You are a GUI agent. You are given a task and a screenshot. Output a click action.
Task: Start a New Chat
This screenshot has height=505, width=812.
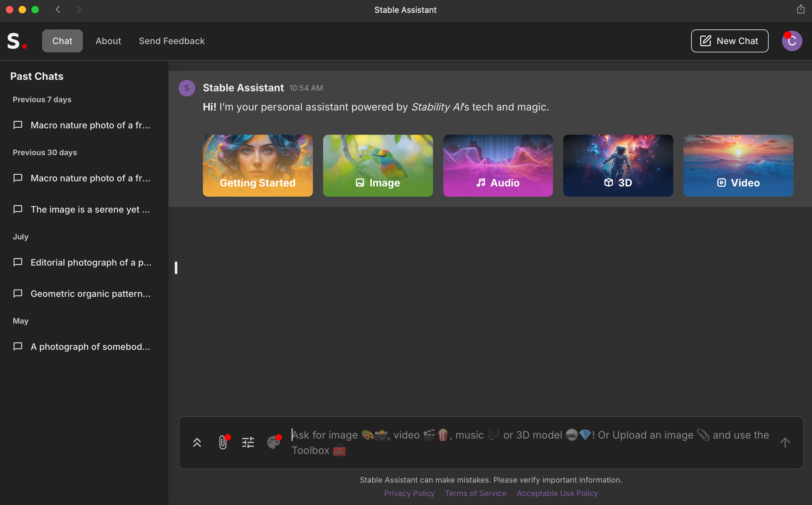point(729,41)
